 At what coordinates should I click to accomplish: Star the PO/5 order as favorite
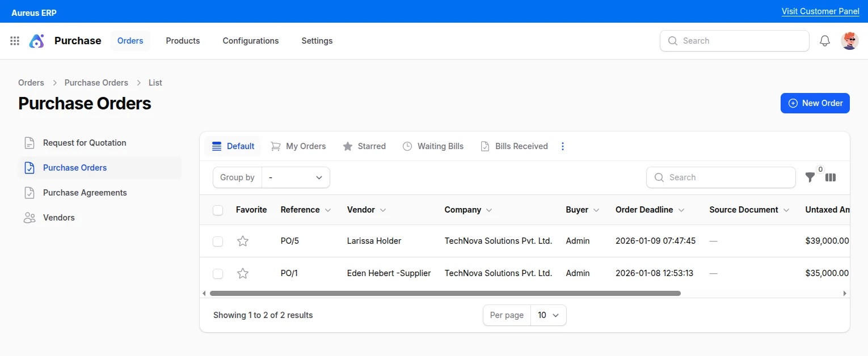coord(243,241)
